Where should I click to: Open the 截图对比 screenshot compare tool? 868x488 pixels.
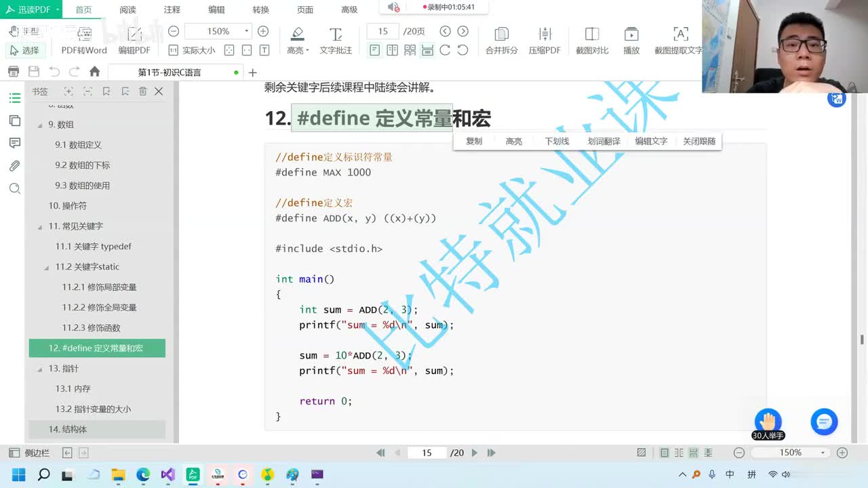592,41
